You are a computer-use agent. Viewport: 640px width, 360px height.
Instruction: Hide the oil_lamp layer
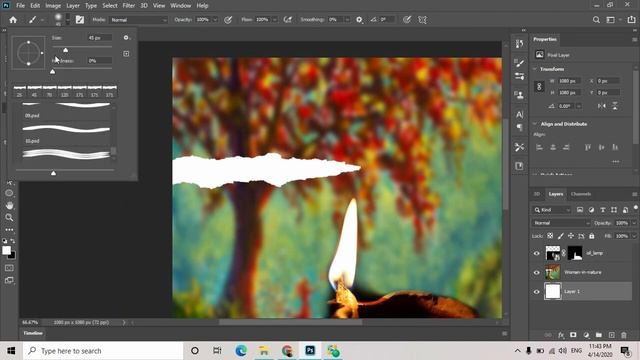point(537,253)
